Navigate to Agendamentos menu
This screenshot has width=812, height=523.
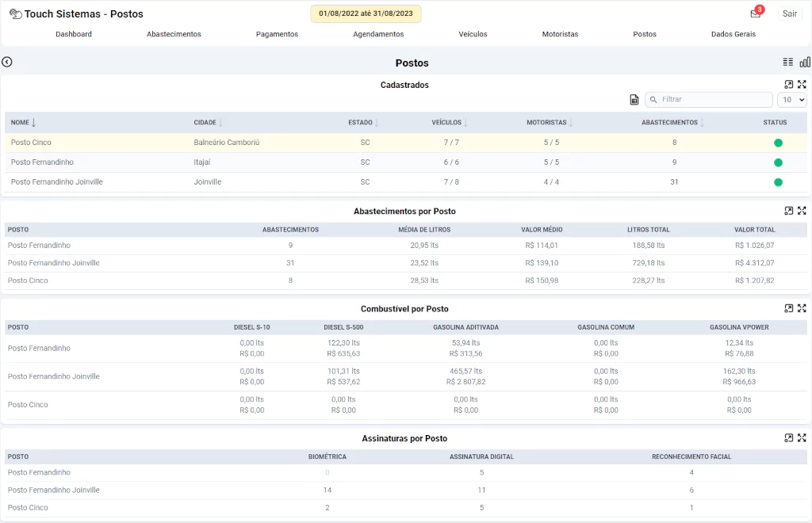point(378,34)
